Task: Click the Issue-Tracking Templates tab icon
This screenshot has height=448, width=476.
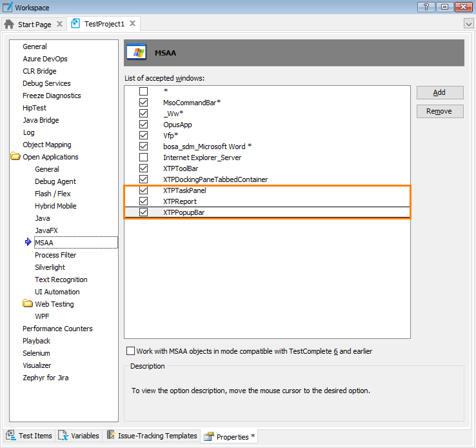Action: (111, 436)
